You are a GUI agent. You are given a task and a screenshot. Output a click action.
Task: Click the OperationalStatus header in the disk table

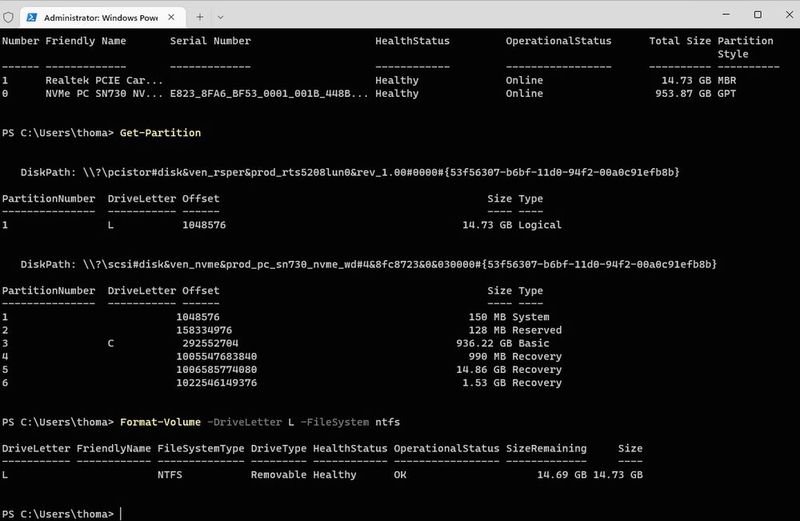coord(558,41)
